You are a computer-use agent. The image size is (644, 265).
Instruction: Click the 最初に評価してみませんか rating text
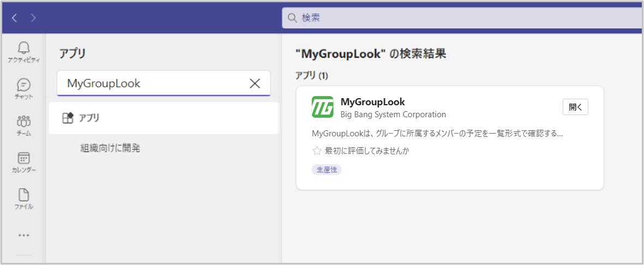pyautogui.click(x=367, y=151)
